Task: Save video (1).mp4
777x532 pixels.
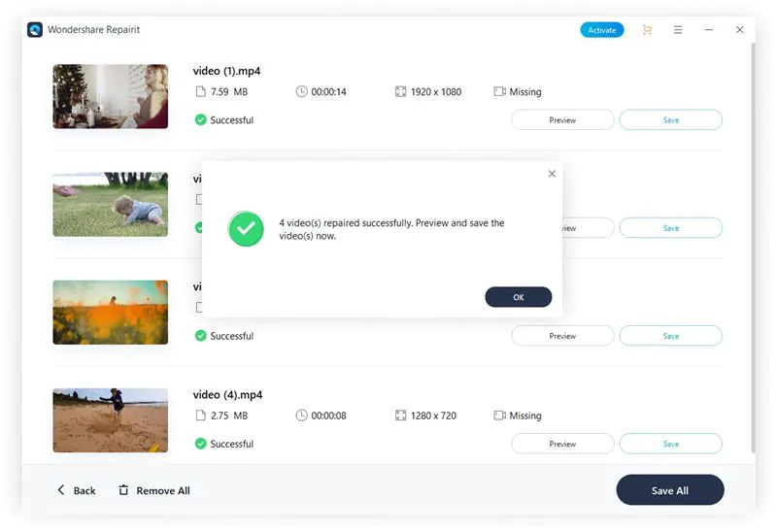Action: point(670,120)
